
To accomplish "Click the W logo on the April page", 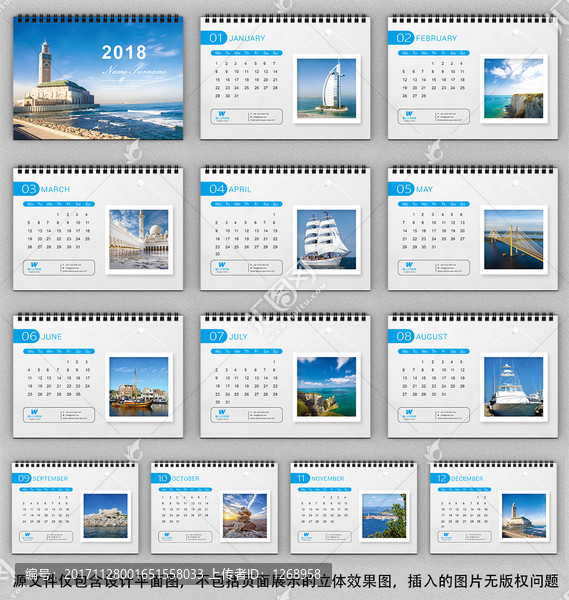I will [x=222, y=265].
